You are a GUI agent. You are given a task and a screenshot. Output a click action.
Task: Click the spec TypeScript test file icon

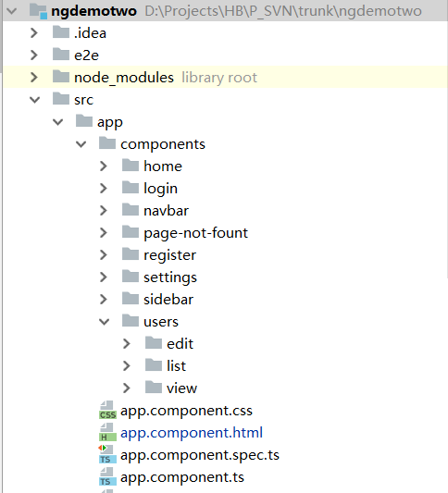[107, 455]
